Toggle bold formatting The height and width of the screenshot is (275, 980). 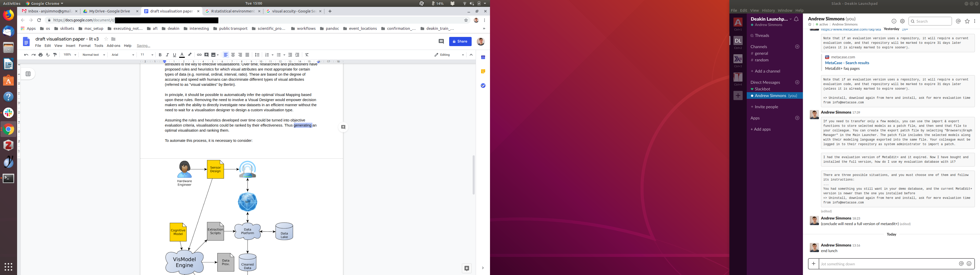tap(160, 55)
